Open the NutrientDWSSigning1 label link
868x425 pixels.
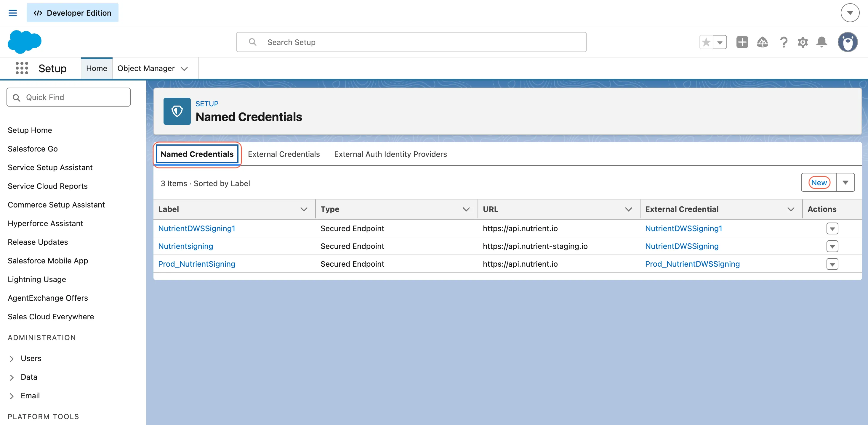196,228
